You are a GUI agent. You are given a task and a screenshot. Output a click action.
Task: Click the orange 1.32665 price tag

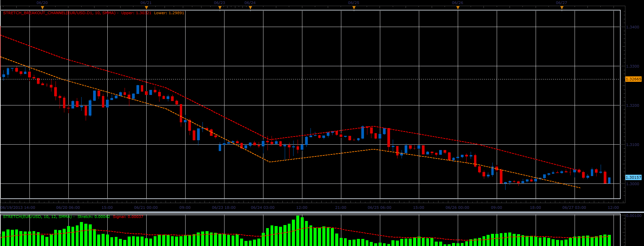633,79
